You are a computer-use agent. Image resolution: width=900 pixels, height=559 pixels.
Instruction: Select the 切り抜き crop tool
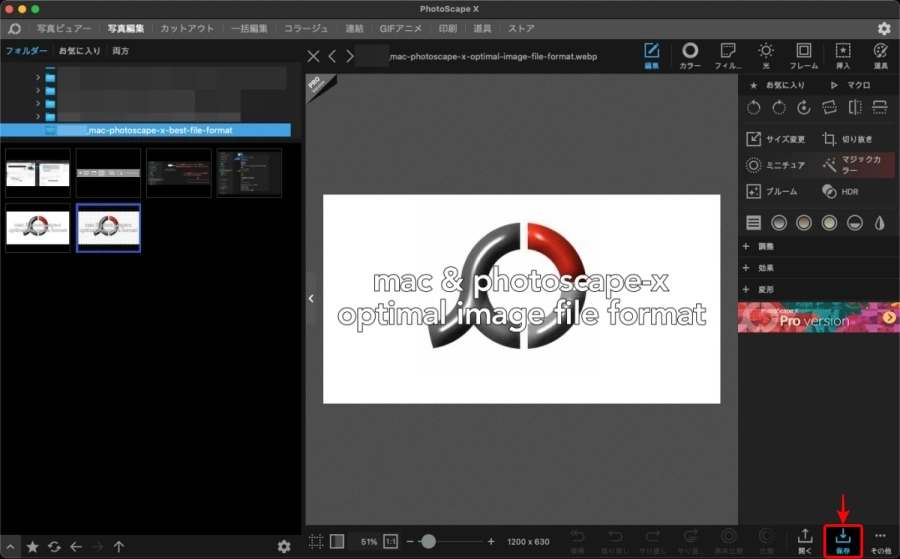click(x=847, y=139)
